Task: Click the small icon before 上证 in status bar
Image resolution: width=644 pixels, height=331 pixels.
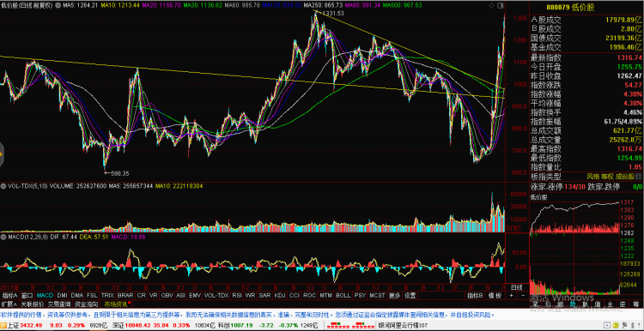Action: click(3, 325)
